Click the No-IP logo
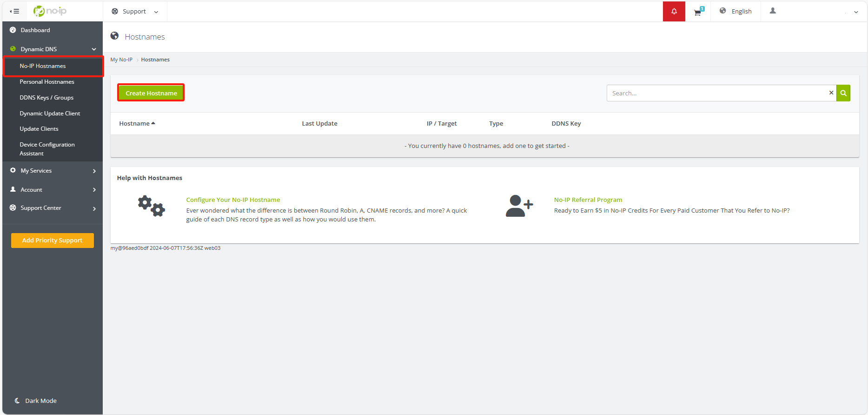 coord(50,11)
